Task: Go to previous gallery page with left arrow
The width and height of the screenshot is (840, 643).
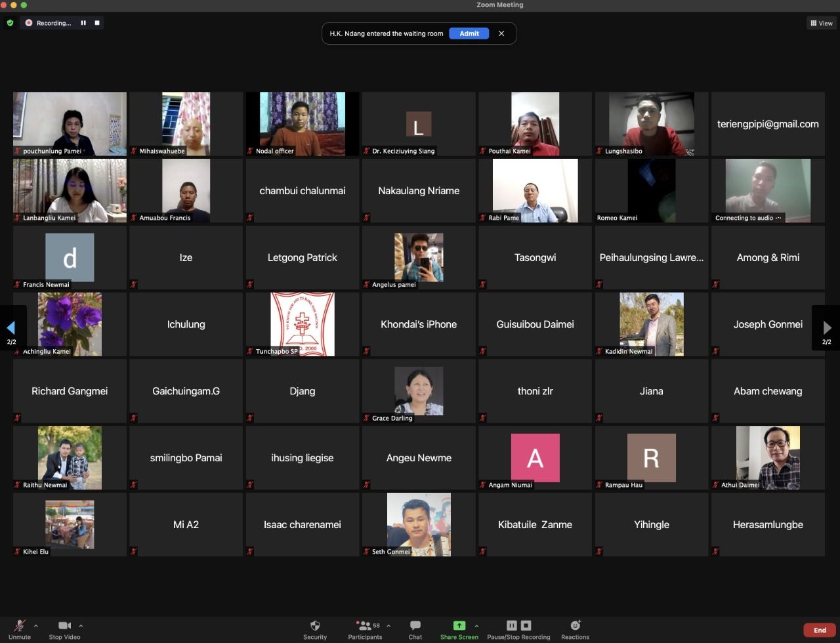Action: tap(11, 327)
